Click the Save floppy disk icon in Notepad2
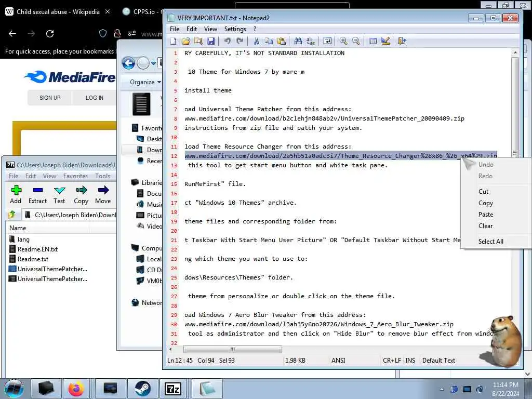Viewport: 532px width, 399px height. pos(211,42)
